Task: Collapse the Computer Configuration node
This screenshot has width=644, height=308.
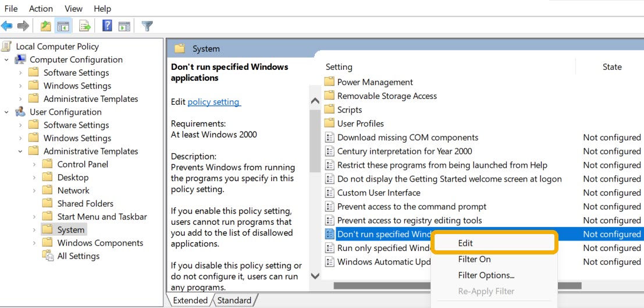Action: [x=6, y=60]
